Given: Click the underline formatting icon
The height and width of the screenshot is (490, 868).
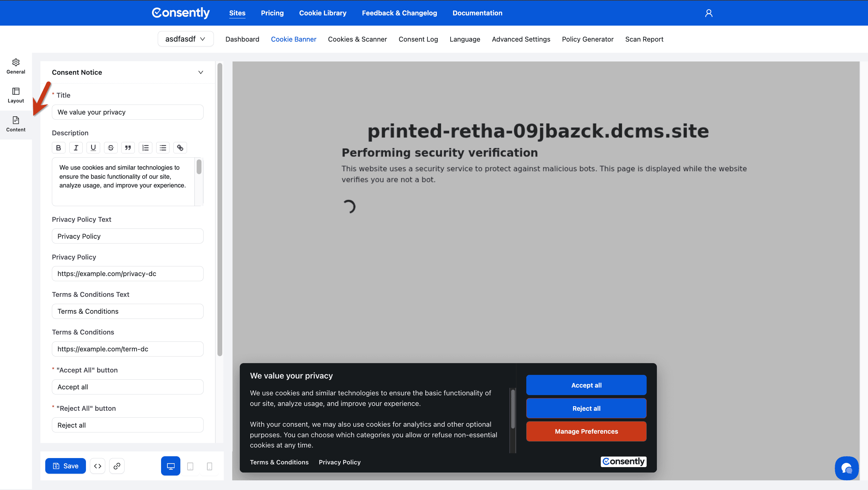Looking at the screenshot, I should click(x=93, y=147).
